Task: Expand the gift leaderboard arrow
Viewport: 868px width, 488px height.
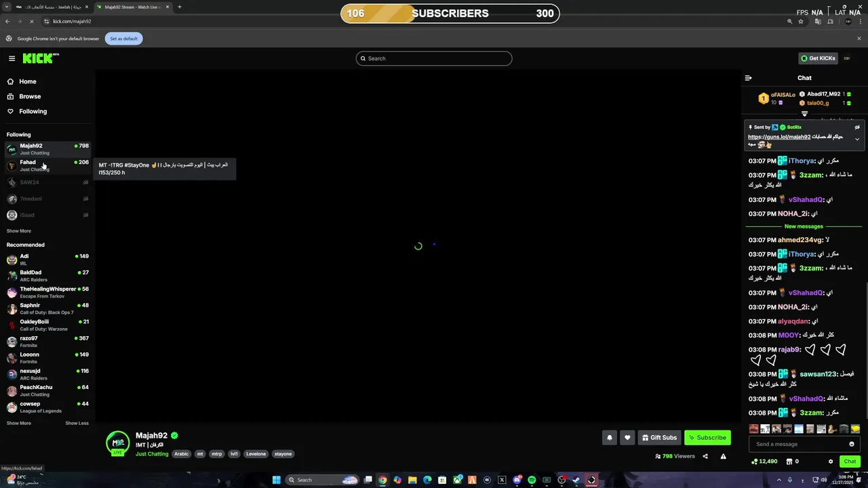Action: tap(805, 114)
